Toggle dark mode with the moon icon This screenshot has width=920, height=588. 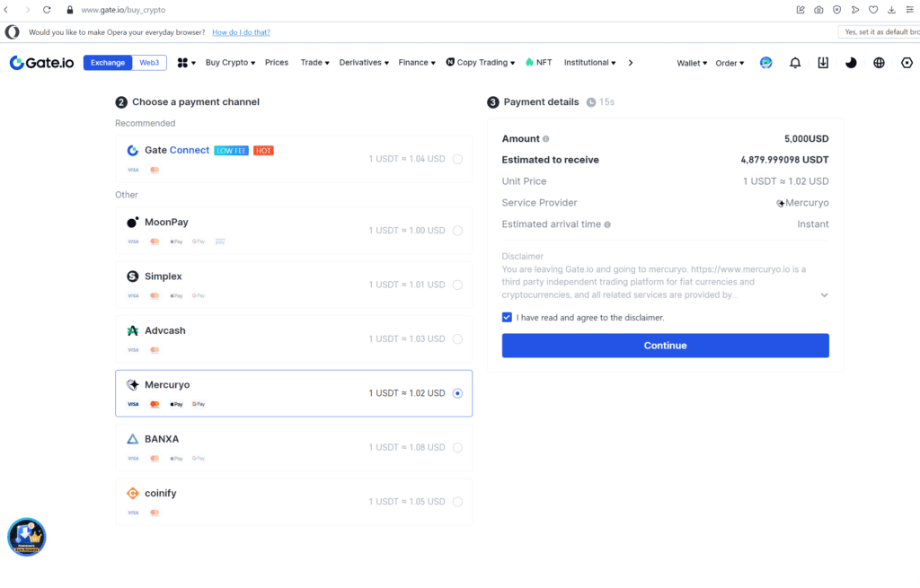click(851, 62)
